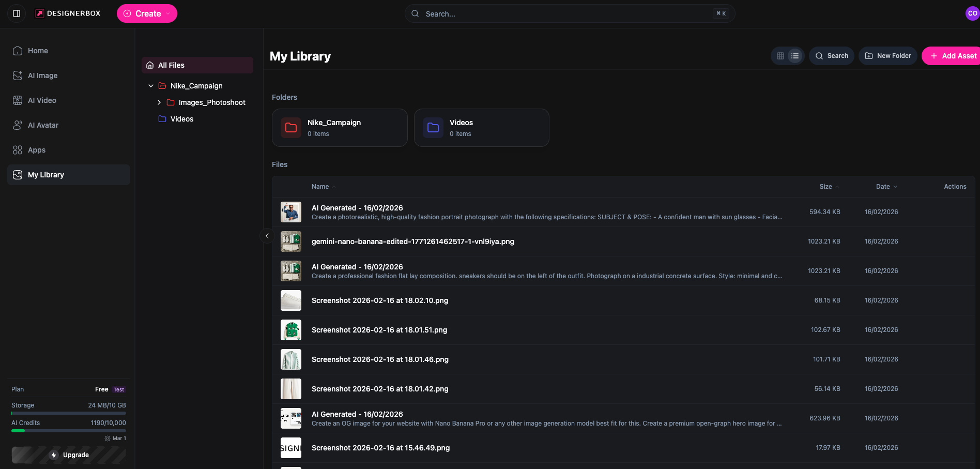Select the AI Avatar sidebar icon
The image size is (980, 469).
tap(17, 125)
